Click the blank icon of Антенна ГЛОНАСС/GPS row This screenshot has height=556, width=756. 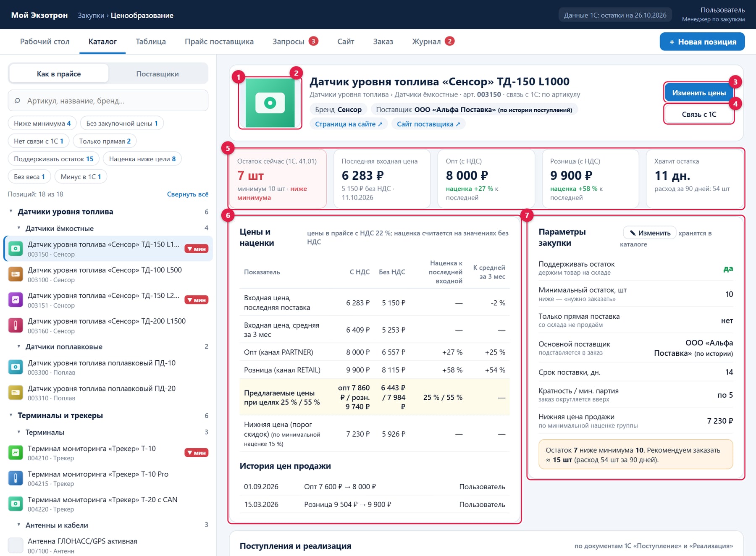[16, 546]
